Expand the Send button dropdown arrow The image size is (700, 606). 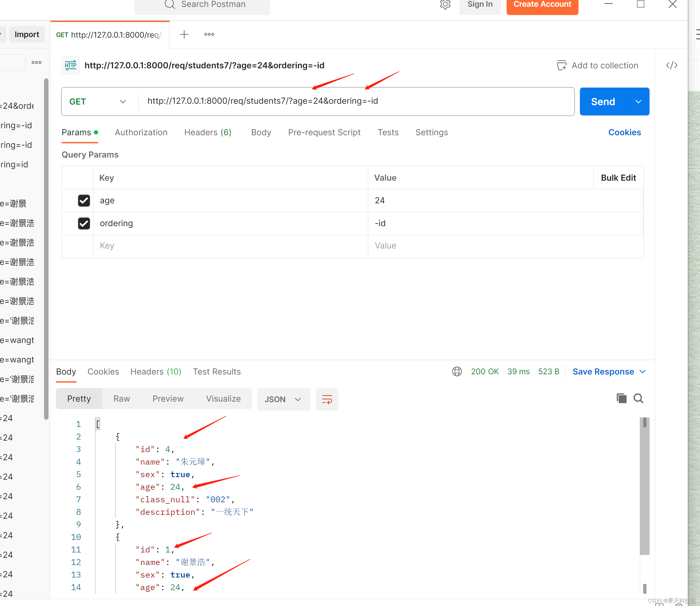tap(638, 102)
